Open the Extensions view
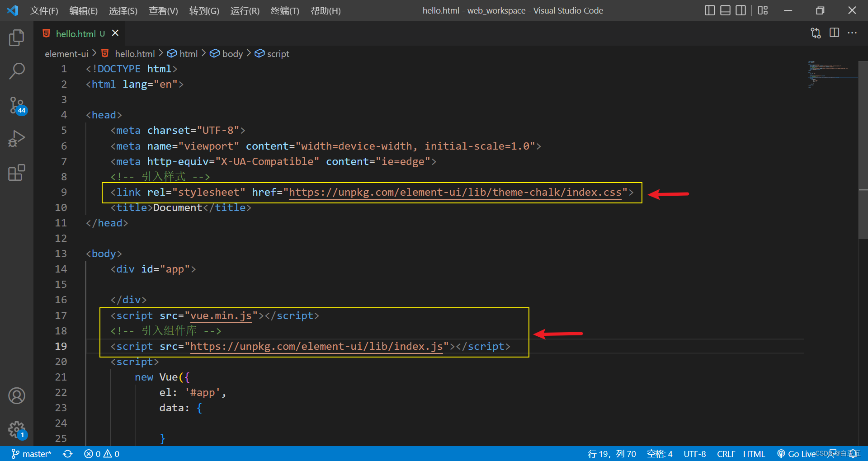The width and height of the screenshot is (868, 461). [17, 172]
